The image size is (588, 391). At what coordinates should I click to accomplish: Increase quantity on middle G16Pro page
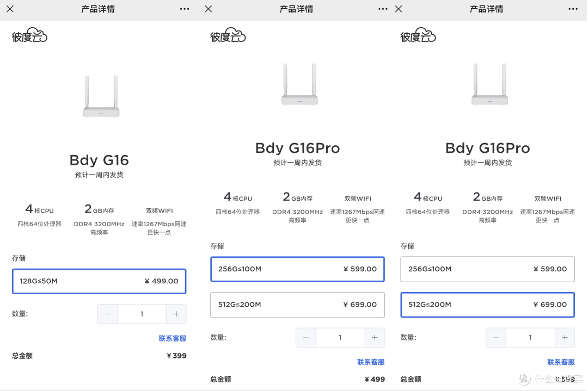click(375, 338)
